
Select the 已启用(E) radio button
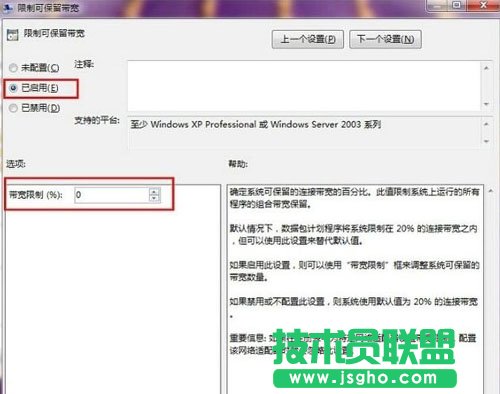[x=13, y=88]
